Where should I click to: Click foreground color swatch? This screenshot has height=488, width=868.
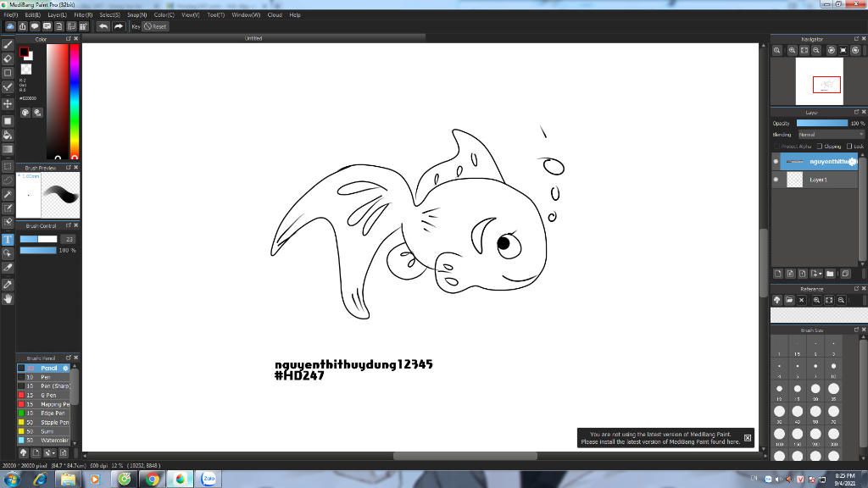pyautogui.click(x=24, y=52)
